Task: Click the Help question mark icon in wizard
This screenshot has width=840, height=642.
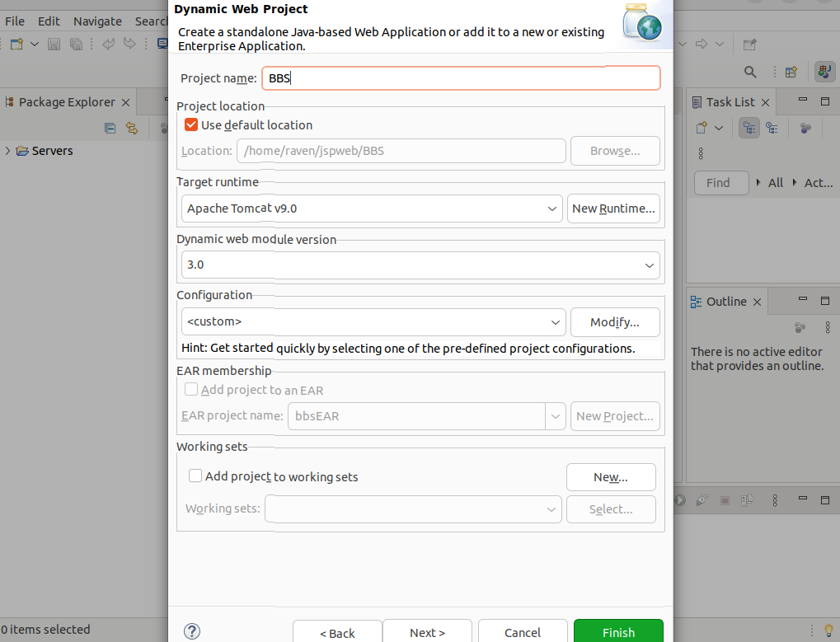Action: tap(192, 631)
